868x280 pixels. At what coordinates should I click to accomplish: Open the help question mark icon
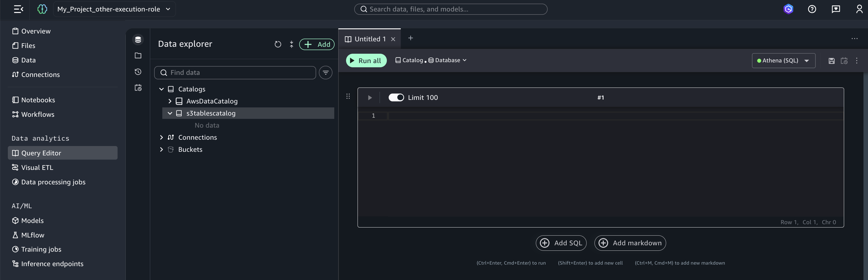[x=812, y=9]
